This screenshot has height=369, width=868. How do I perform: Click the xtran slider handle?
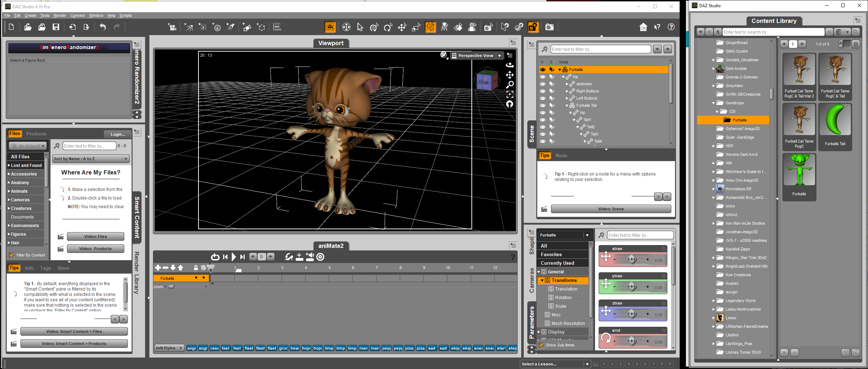pyautogui.click(x=632, y=259)
